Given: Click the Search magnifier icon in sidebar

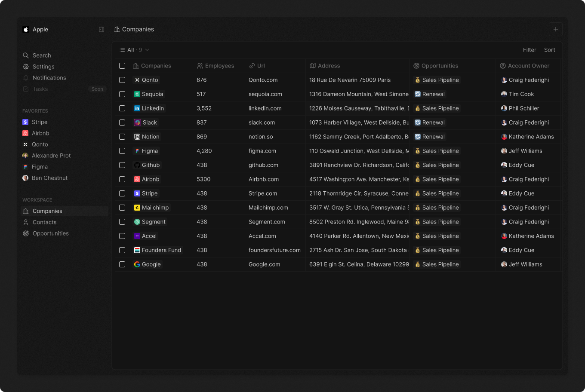Looking at the screenshot, I should [26, 55].
